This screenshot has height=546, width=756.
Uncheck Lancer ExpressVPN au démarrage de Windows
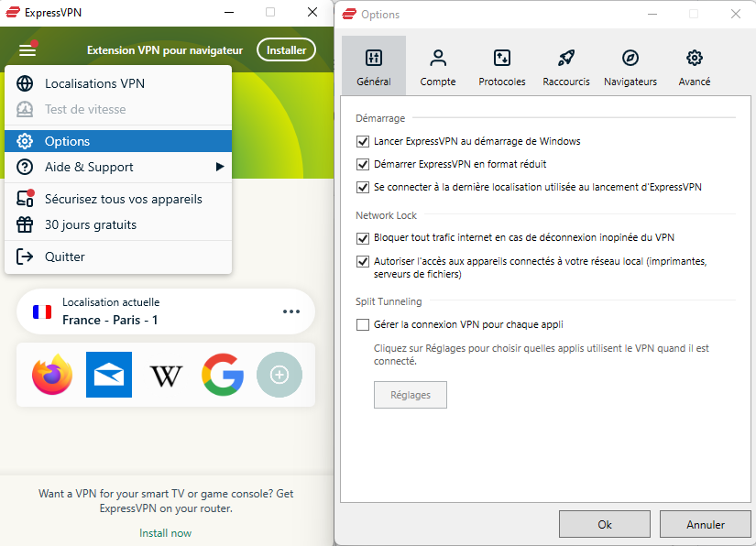(363, 142)
